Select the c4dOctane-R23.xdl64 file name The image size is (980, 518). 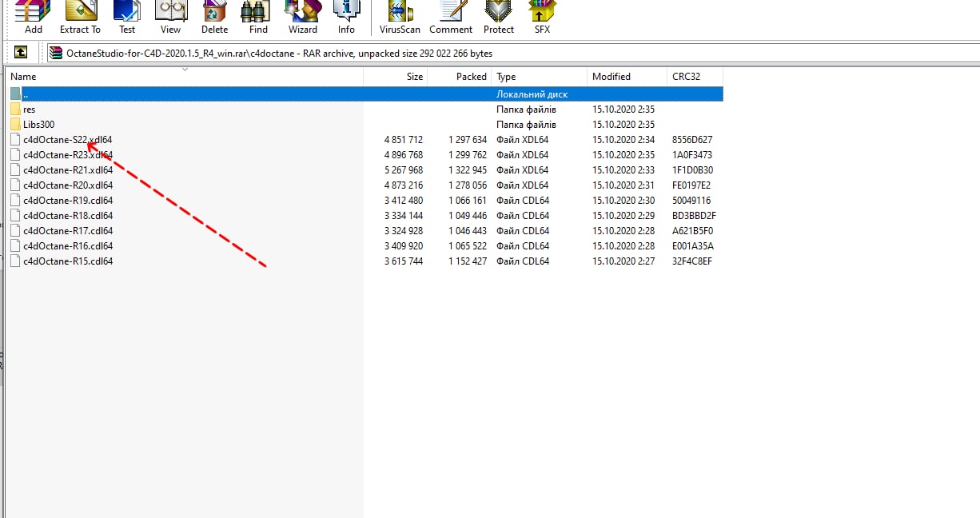click(68, 155)
